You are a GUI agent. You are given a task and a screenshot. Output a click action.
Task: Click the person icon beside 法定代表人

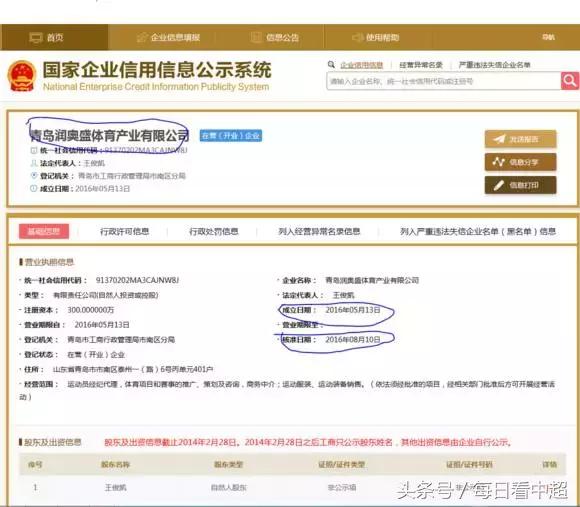[x=34, y=163]
